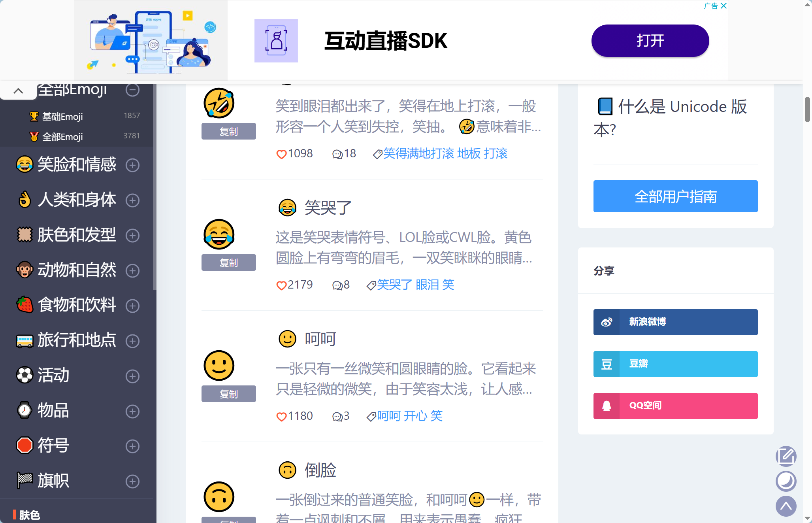Toggle dark mode moon icon
812x523 pixels.
coord(786,481)
